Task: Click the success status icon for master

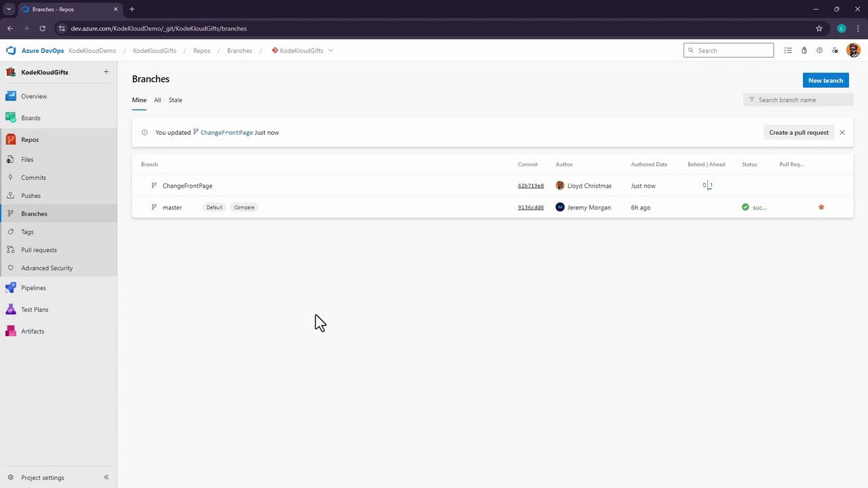Action: [745, 207]
